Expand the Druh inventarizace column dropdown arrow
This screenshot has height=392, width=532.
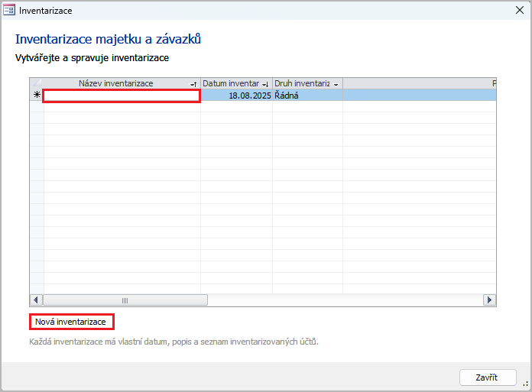click(336, 84)
